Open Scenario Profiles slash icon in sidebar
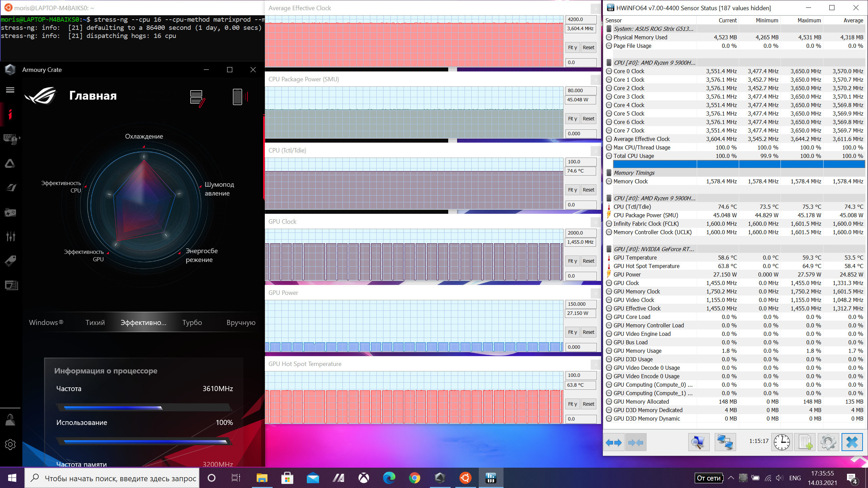The image size is (868, 488). tap(11, 187)
